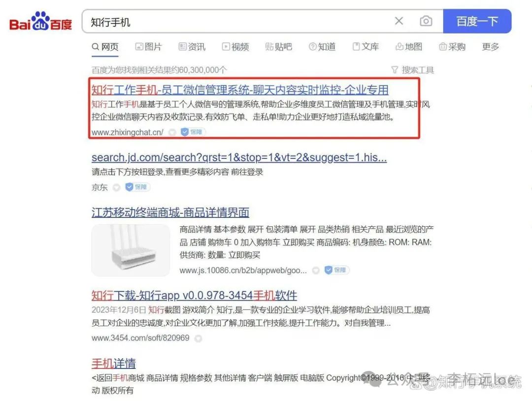Click inside the 知行手机 search field
This screenshot has width=532, height=401.
237,22
